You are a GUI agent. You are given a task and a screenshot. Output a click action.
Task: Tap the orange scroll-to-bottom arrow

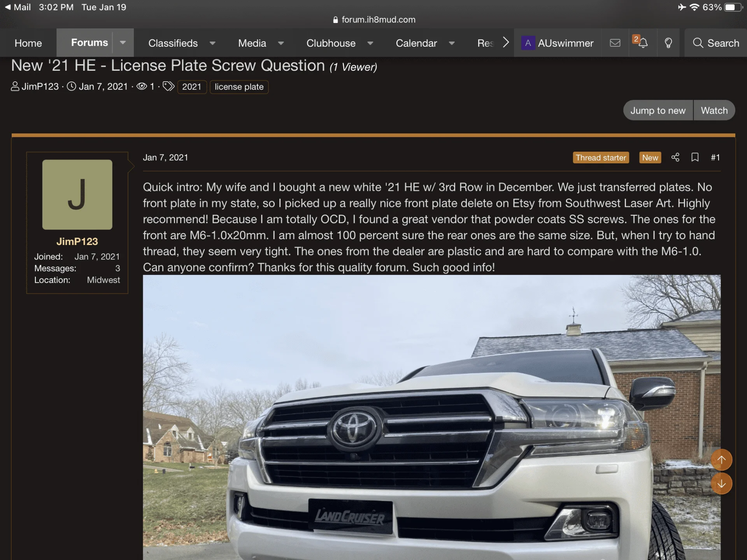(x=721, y=484)
